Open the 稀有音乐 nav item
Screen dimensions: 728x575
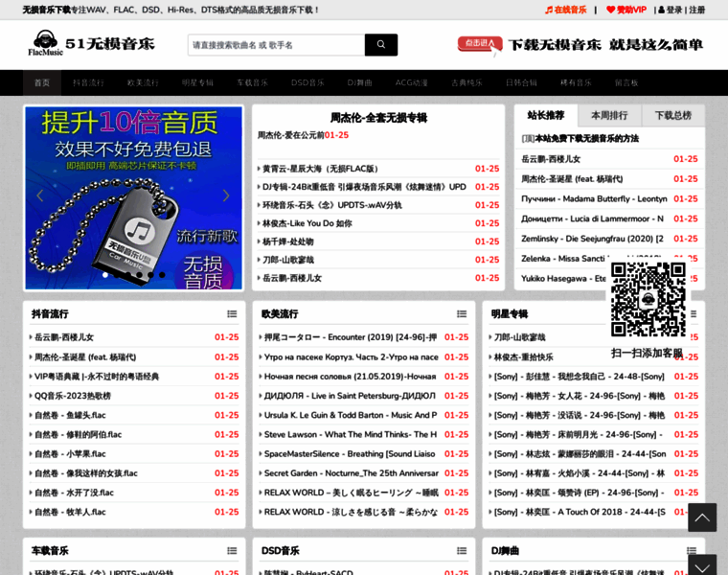click(x=576, y=82)
